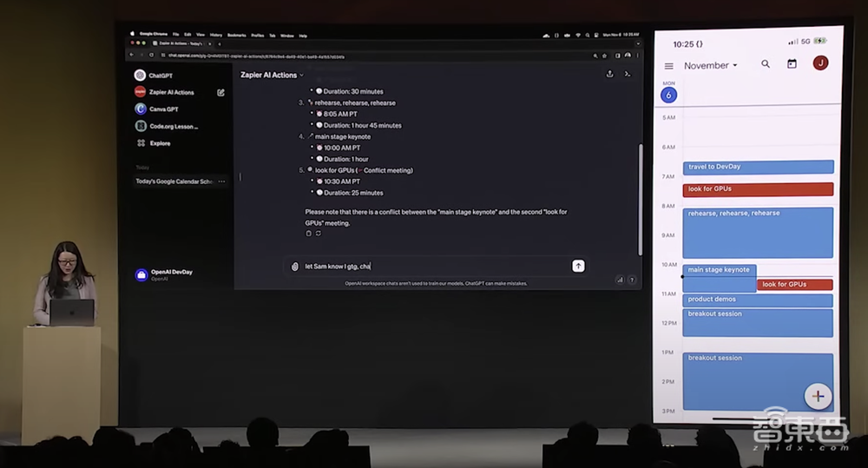This screenshot has width=868, height=468.
Task: Open options for Today's Google Calendar chat
Action: (x=222, y=181)
